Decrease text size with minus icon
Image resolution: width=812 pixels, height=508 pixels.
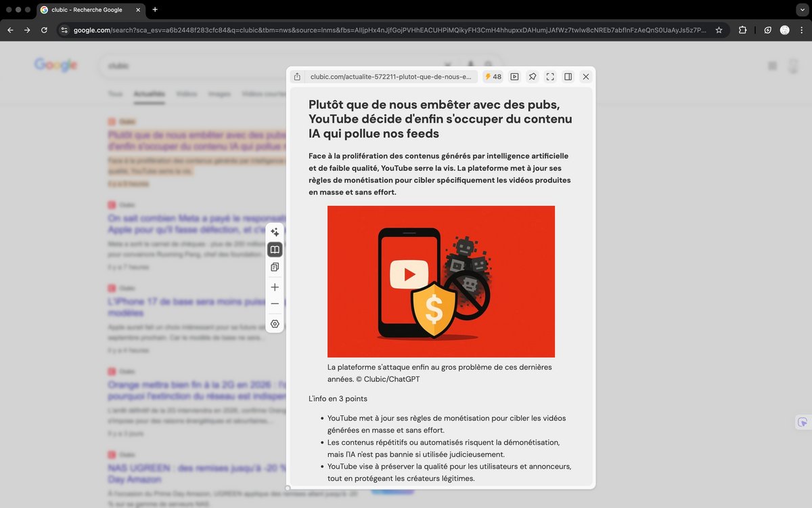tap(275, 303)
